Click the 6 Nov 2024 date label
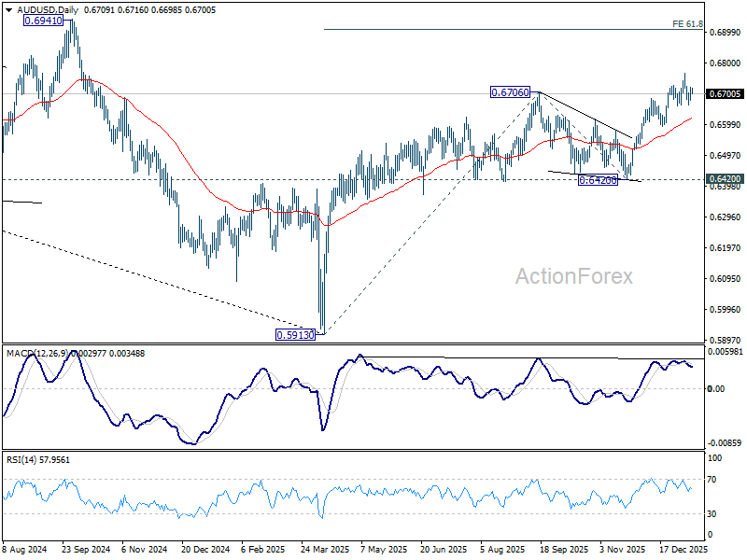747x560 pixels. (x=145, y=551)
